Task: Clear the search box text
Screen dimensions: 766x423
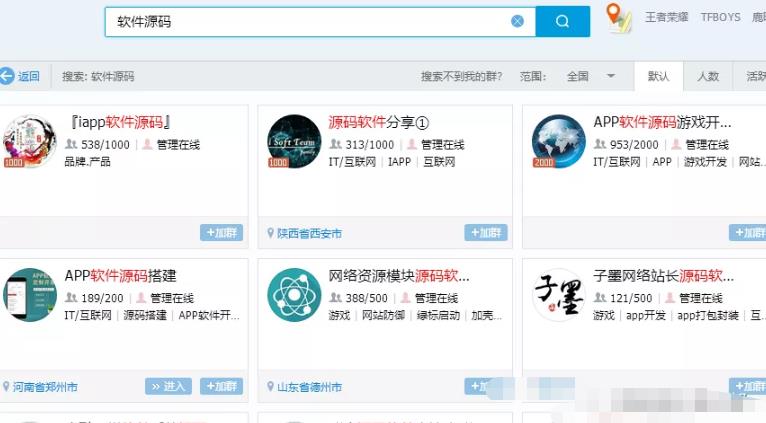Action: point(517,21)
